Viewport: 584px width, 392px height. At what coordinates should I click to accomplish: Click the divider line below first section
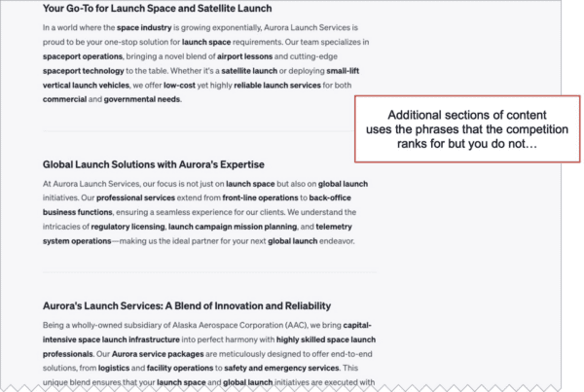199,131
